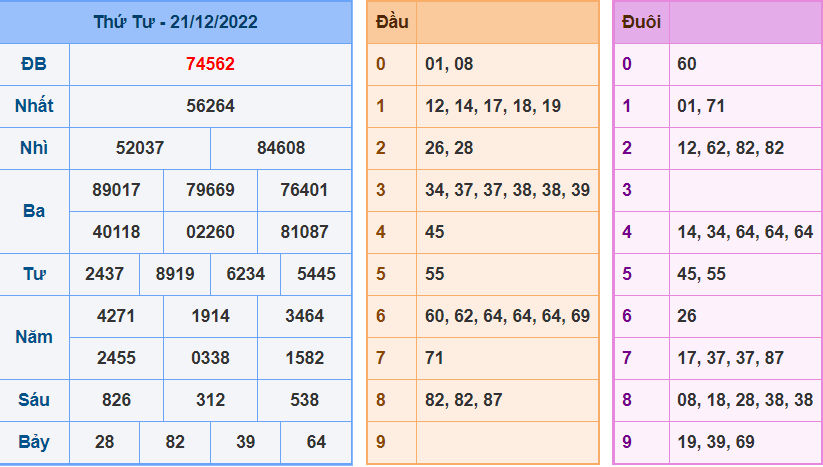
Task: Click the 'Thứ Tư - 21/12/2022' date header
Action: tap(175, 22)
